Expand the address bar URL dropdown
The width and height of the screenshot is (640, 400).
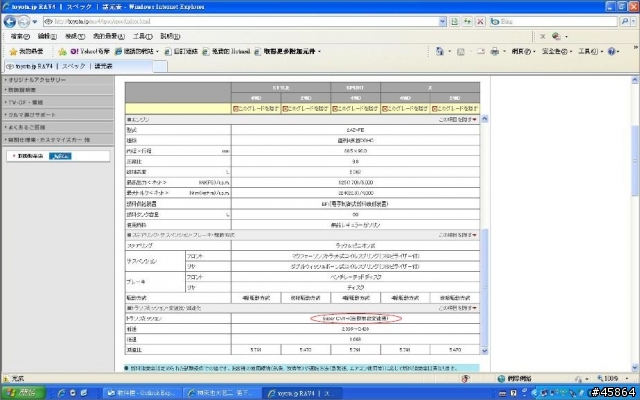pyautogui.click(x=442, y=22)
